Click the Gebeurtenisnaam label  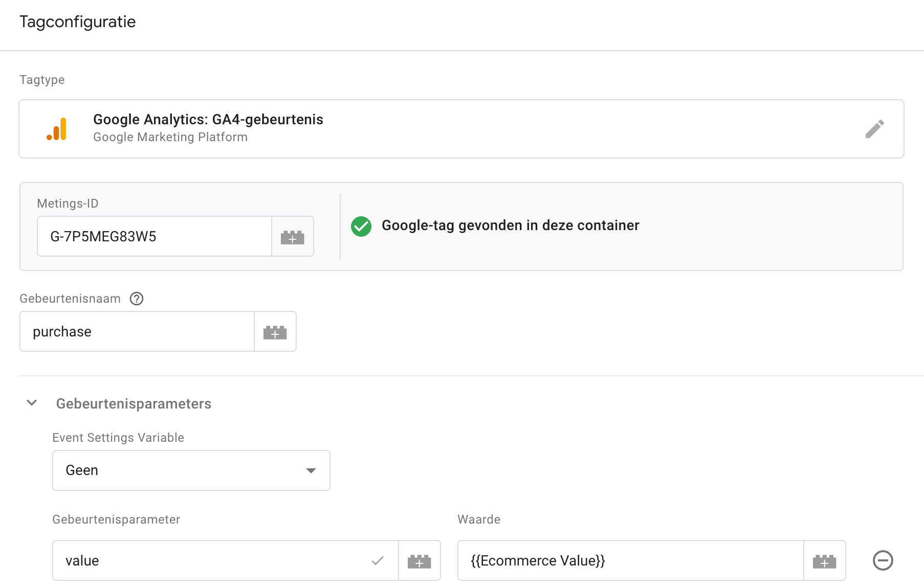click(70, 299)
